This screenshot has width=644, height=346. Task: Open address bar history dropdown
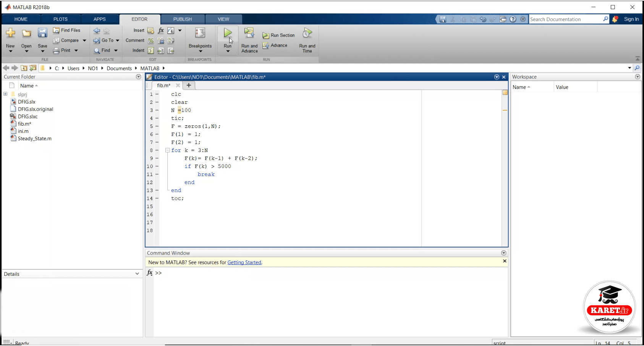pos(629,68)
